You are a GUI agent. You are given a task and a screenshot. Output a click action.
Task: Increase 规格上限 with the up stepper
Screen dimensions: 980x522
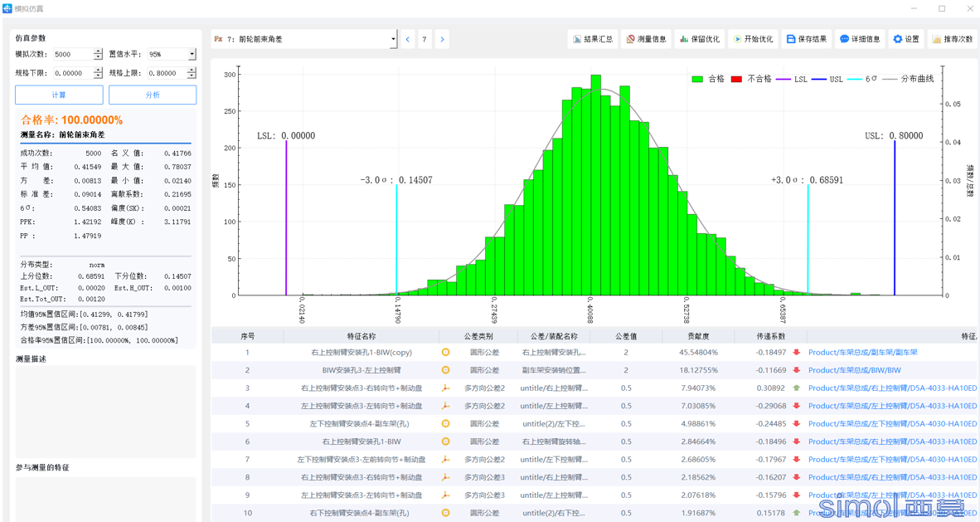pyautogui.click(x=192, y=70)
